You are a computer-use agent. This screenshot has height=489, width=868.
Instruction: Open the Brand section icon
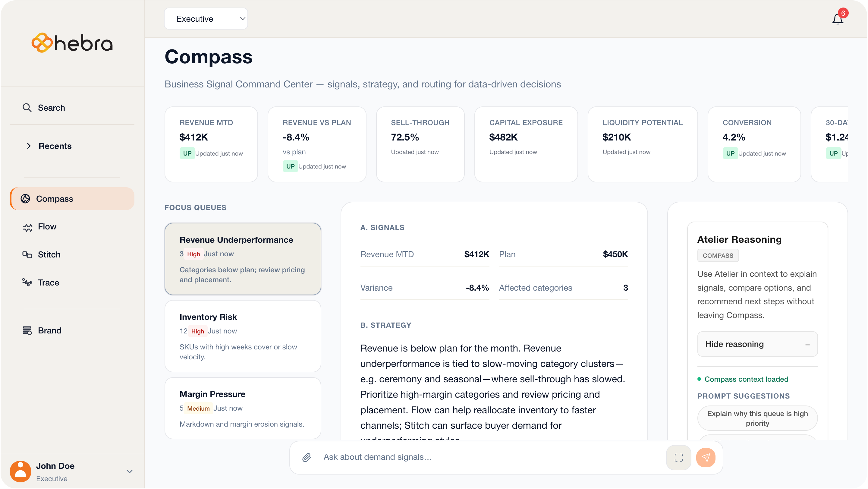[x=27, y=330]
